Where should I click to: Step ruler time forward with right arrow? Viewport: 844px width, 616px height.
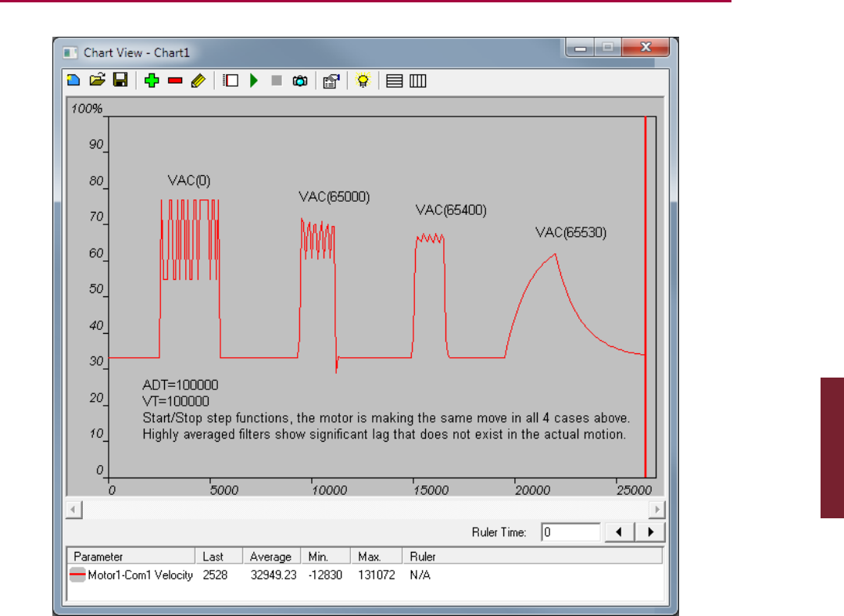click(650, 532)
